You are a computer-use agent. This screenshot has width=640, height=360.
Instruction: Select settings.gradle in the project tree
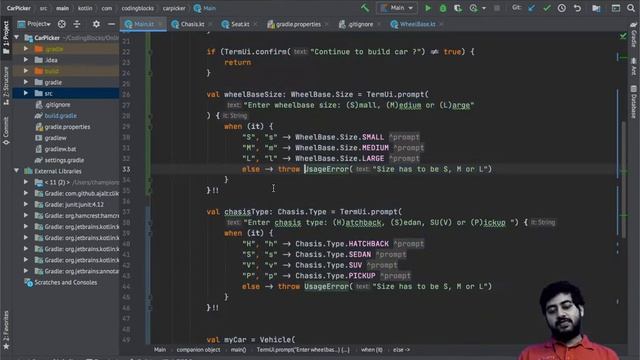coord(64,160)
